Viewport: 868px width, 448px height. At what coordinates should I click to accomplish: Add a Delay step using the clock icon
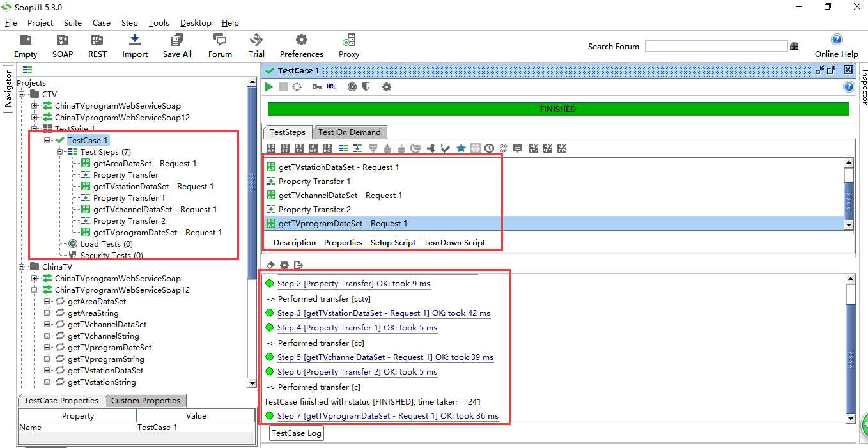pyautogui.click(x=489, y=148)
